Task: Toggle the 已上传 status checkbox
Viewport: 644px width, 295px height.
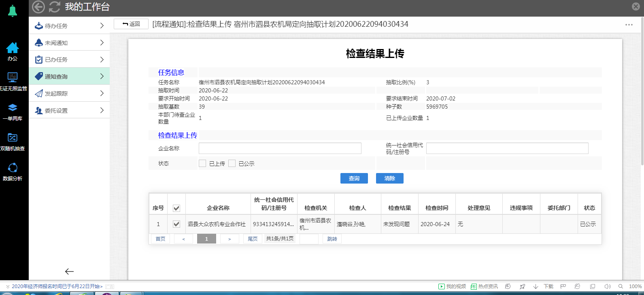Action: (202, 163)
